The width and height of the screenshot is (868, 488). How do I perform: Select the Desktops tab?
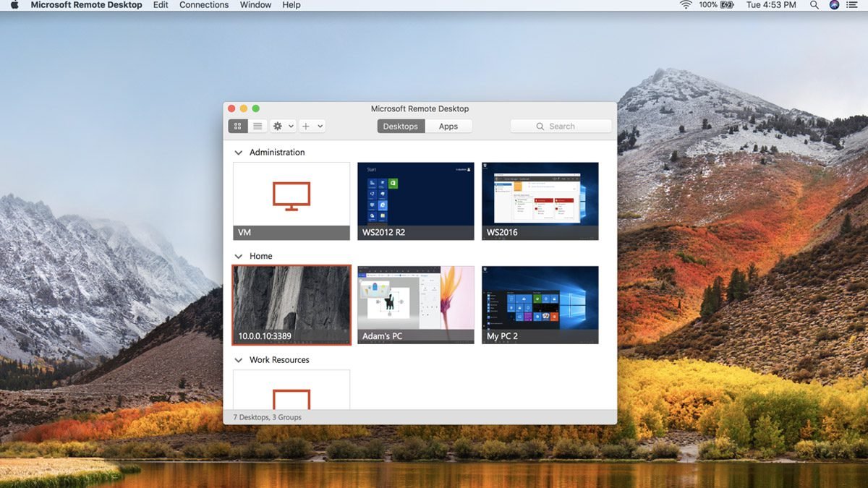pos(401,126)
